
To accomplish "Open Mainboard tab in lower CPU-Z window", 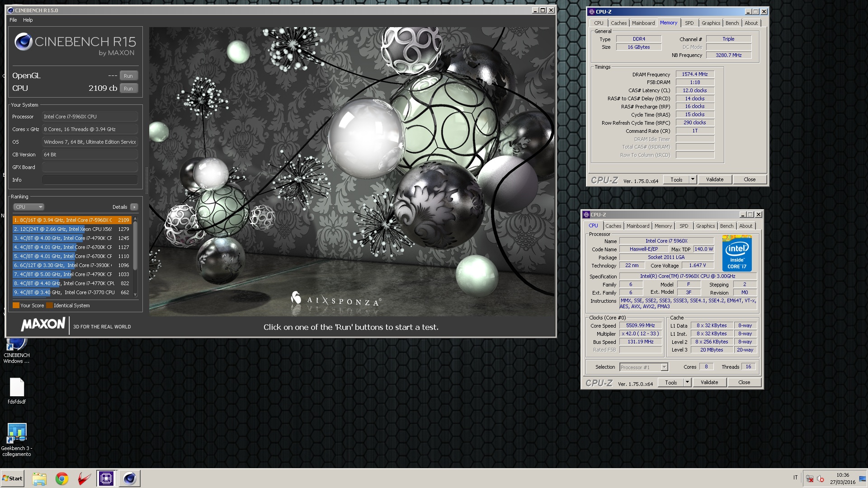I will (637, 226).
